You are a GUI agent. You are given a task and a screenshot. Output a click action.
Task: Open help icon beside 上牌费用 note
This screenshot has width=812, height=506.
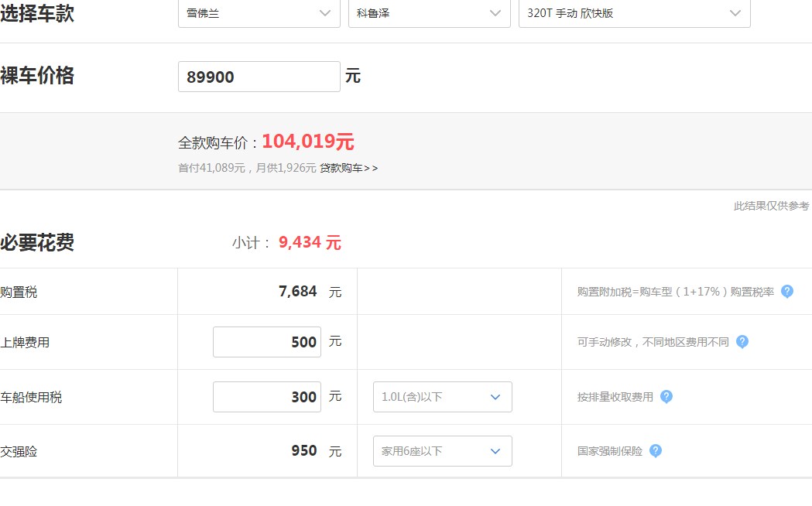pyautogui.click(x=742, y=342)
